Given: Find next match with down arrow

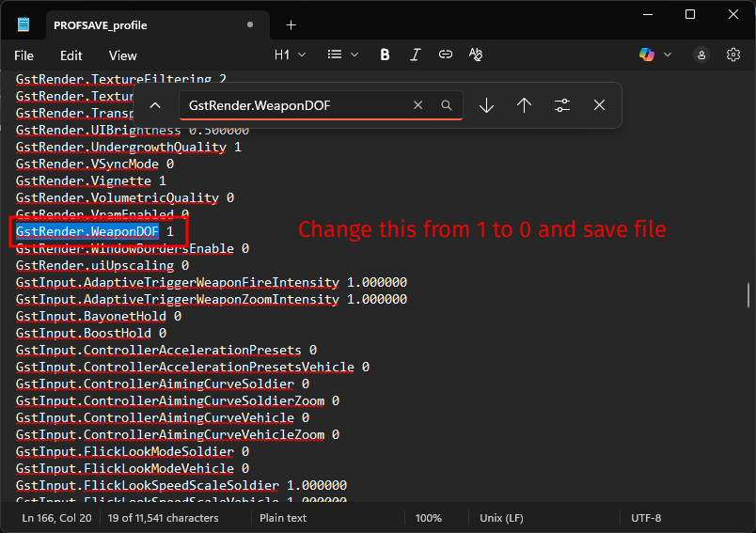Looking at the screenshot, I should tap(486, 105).
